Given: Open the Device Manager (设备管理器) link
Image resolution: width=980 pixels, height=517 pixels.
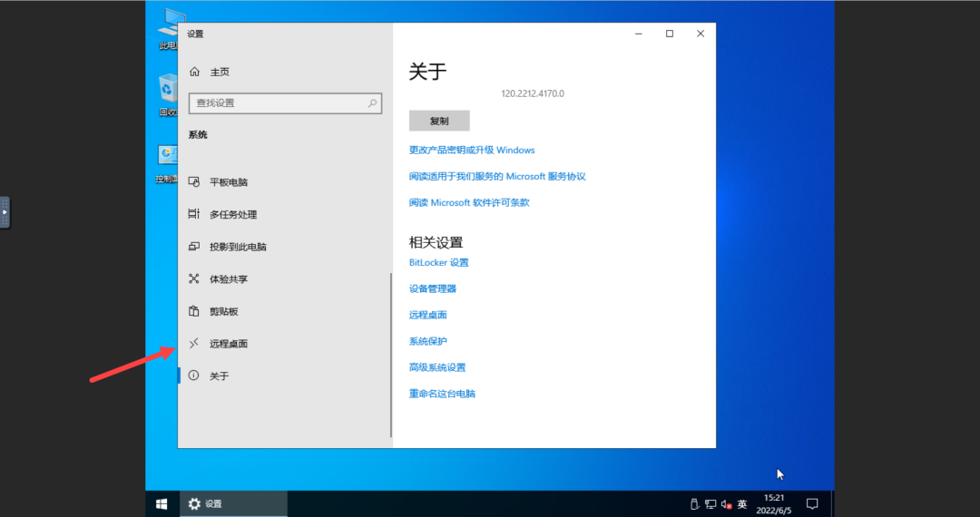Looking at the screenshot, I should pos(433,288).
